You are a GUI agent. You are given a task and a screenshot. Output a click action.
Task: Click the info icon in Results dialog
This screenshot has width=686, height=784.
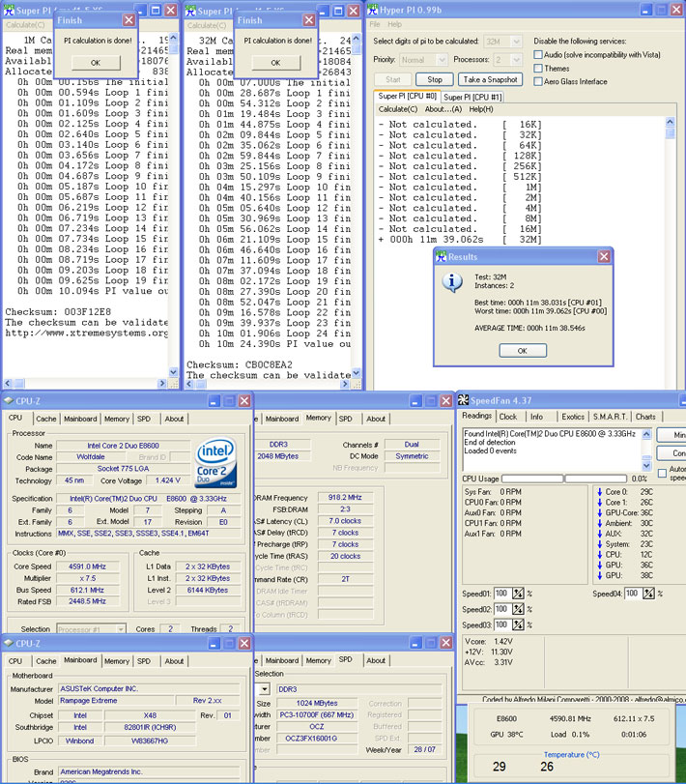[x=452, y=282]
